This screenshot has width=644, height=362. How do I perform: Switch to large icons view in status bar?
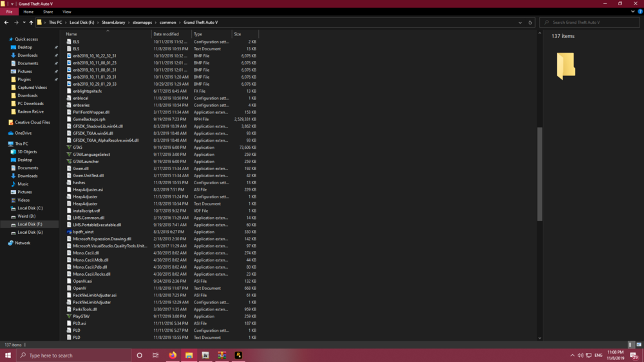click(639, 345)
